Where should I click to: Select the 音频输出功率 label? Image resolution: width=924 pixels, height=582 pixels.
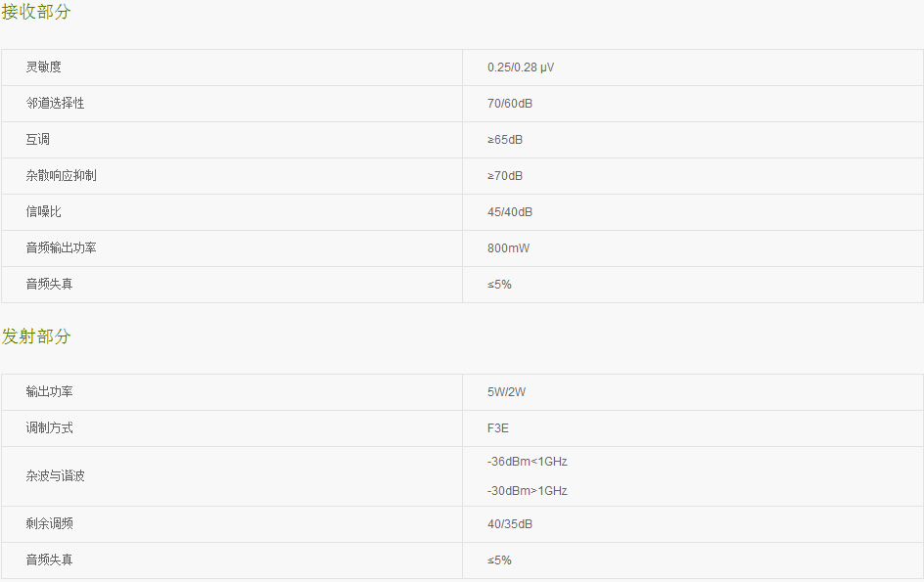62,248
